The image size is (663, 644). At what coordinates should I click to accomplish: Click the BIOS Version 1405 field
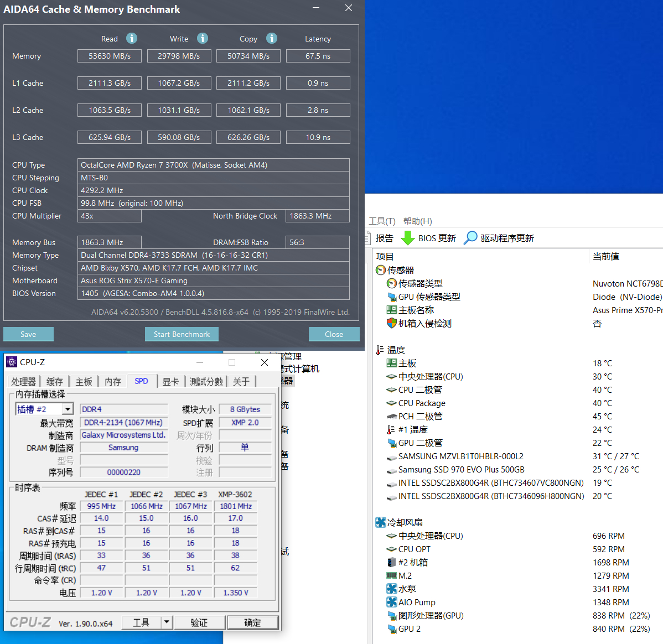[x=214, y=293]
